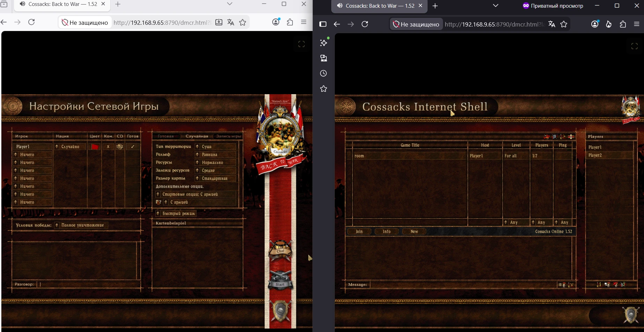Open the Chat emblem button in game settings
Viewport: 644px width, 332px height.
281,250
